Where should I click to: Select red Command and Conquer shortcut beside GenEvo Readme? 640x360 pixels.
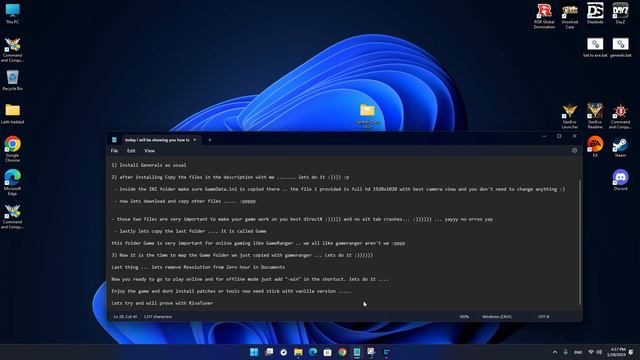pyautogui.click(x=620, y=116)
